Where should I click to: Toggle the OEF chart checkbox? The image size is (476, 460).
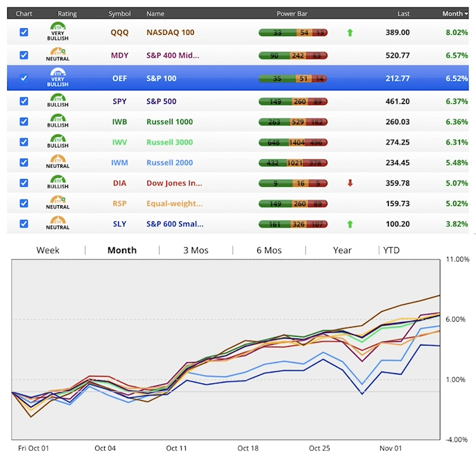pos(24,78)
